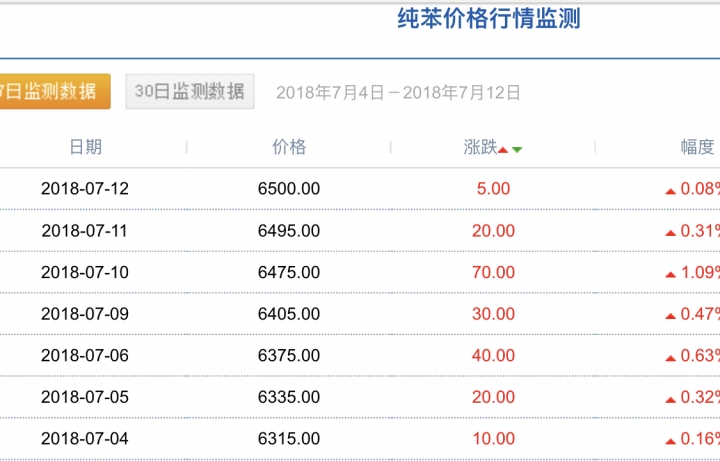Click red up triangle beside 1.09% change
The width and height of the screenshot is (720, 461).
(x=670, y=275)
